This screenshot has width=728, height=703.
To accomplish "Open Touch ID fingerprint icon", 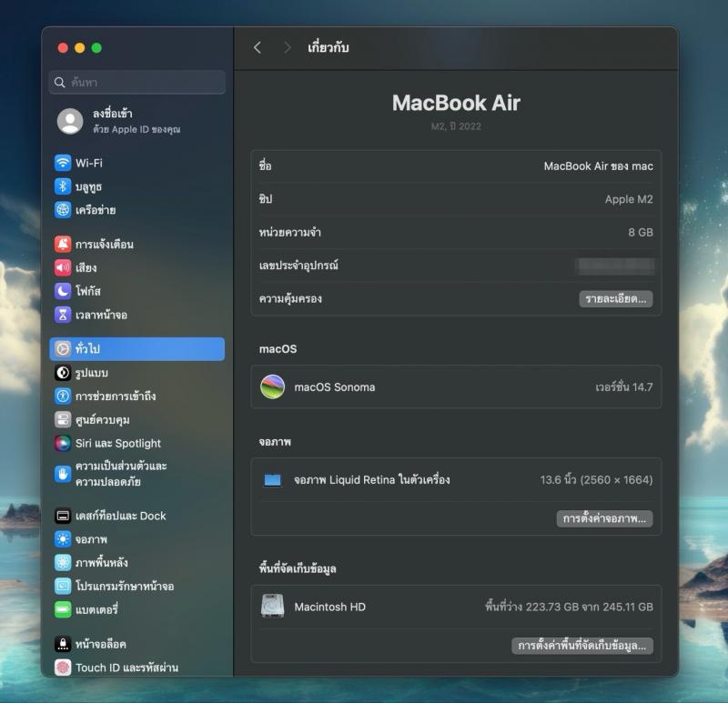I will pyautogui.click(x=63, y=668).
